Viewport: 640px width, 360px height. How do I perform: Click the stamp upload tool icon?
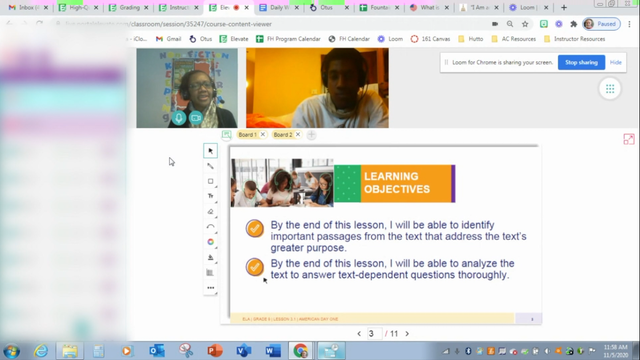(x=211, y=257)
